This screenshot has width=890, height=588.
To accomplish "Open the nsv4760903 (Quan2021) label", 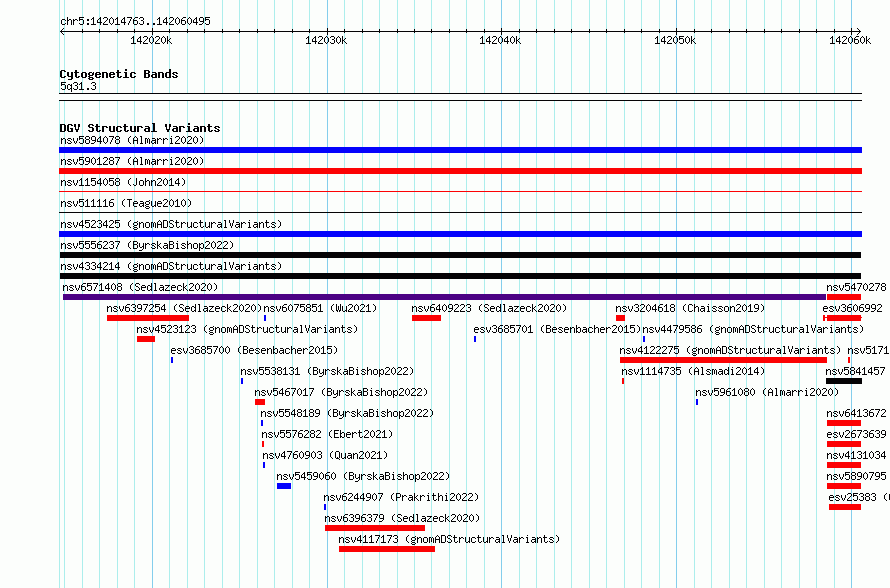I will [325, 455].
